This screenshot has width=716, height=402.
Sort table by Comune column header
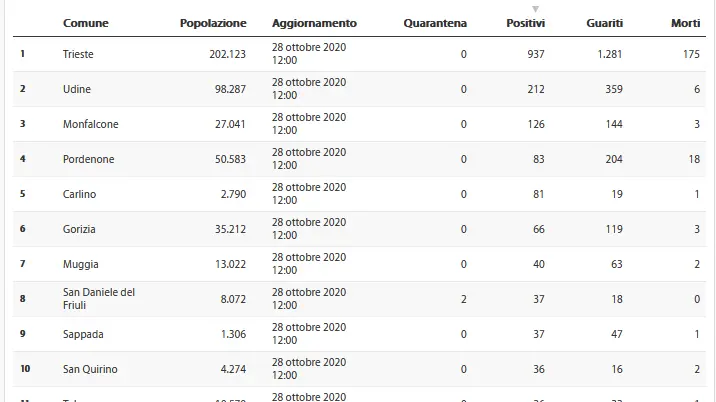85,23
